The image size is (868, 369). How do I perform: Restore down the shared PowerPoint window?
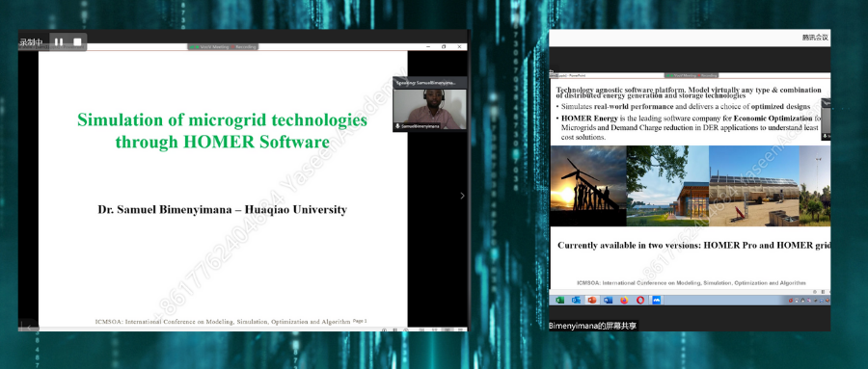click(x=444, y=47)
